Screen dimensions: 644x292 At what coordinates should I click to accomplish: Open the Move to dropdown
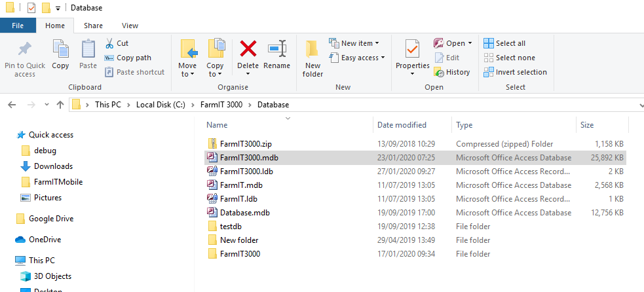pyautogui.click(x=187, y=59)
